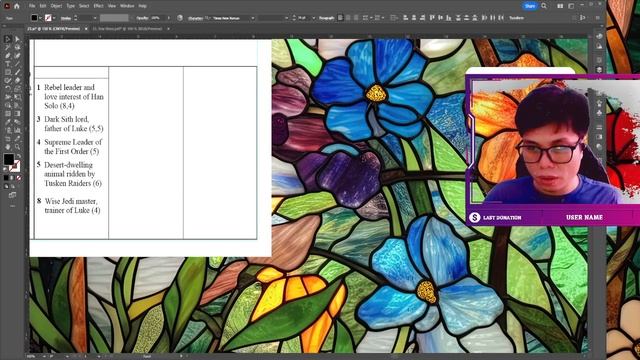Select the Hand tool

tap(7, 147)
